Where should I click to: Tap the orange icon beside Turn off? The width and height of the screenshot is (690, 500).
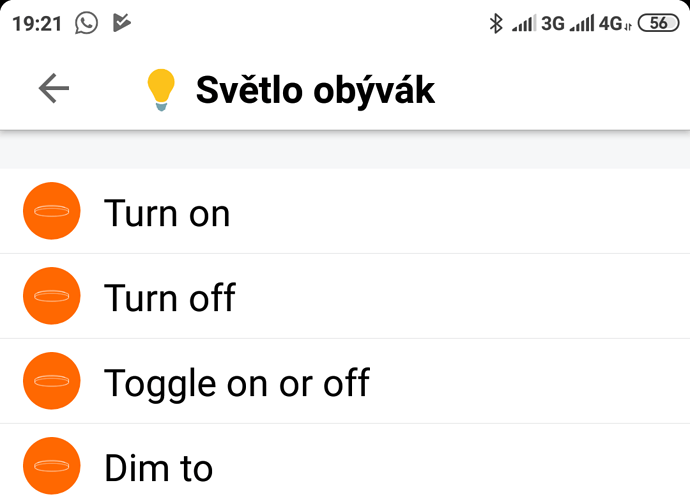(x=51, y=296)
